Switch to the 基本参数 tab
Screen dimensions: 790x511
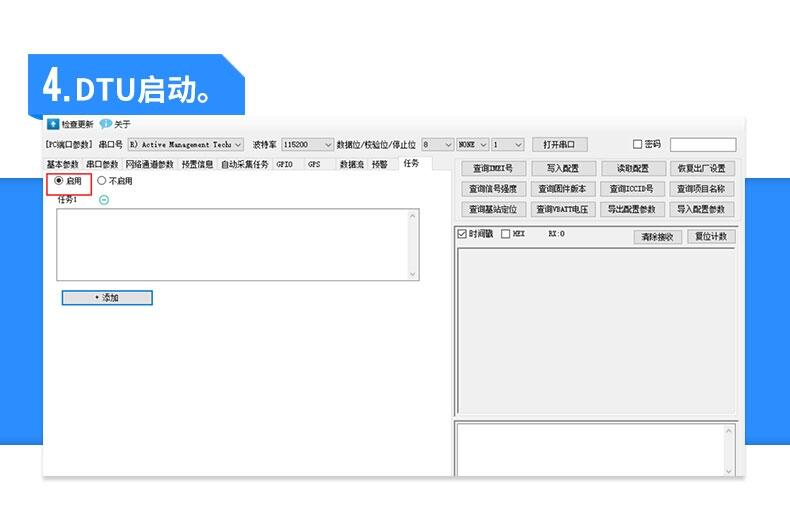(x=62, y=164)
